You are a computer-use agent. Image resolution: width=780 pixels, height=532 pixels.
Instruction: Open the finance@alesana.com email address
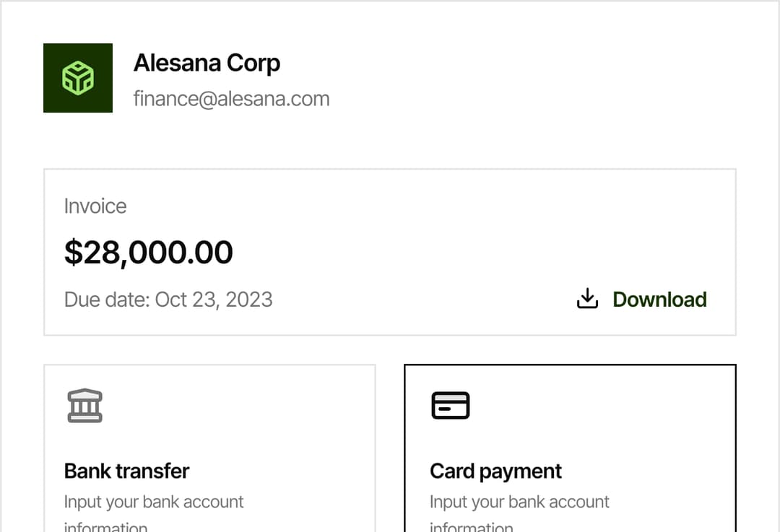[x=231, y=99]
